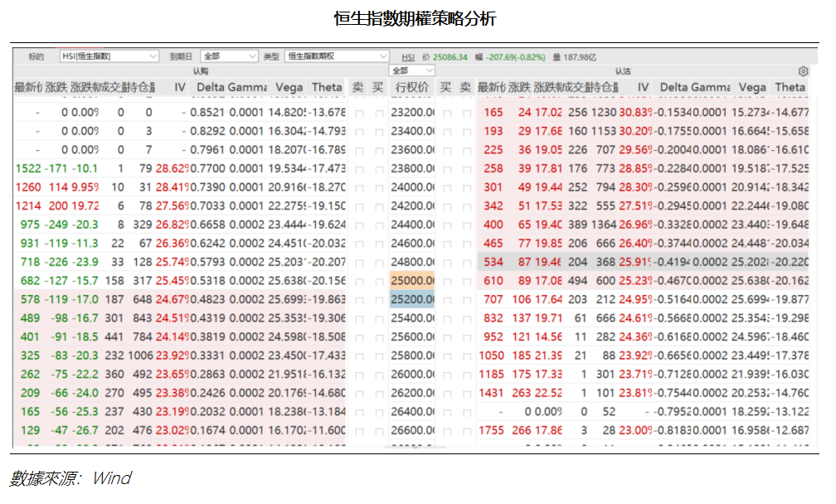Sort by put-side Delta column header
This screenshot has height=504, width=836.
click(x=674, y=87)
